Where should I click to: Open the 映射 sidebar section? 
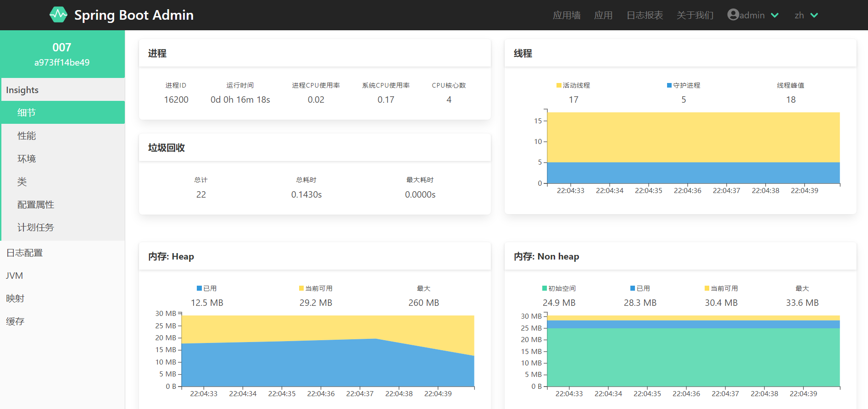[x=62, y=298]
